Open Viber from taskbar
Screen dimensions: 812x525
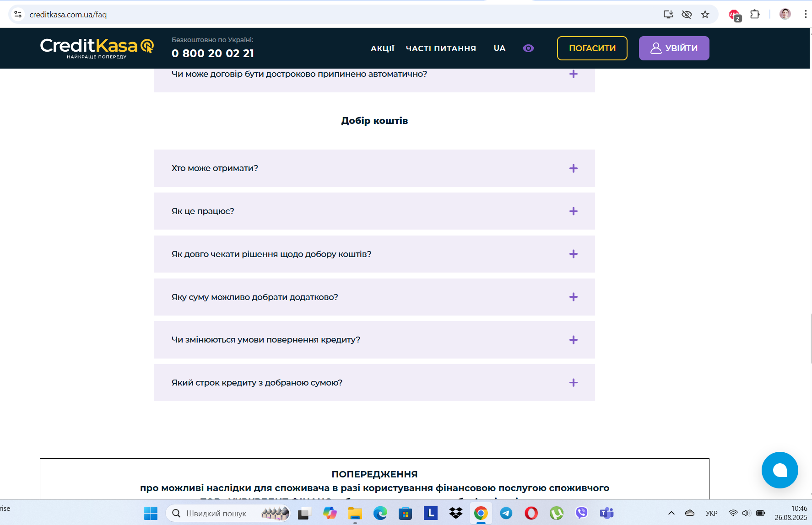pos(581,513)
